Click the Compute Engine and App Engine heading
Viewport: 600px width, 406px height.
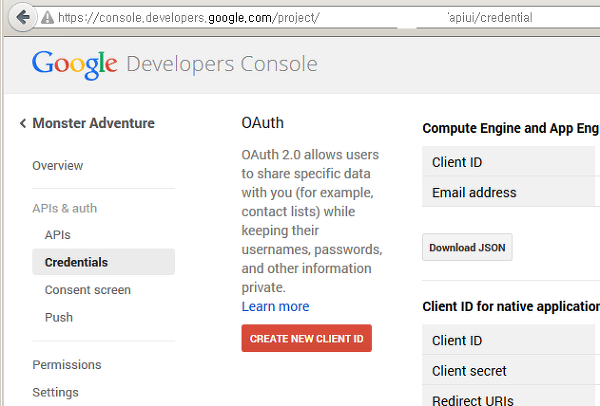[511, 128]
